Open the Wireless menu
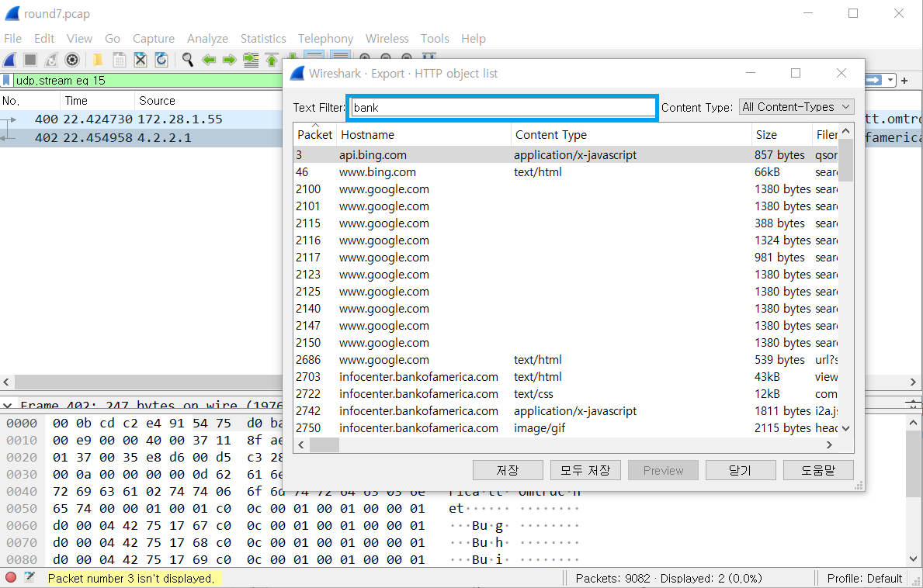Viewport: 923px width, 588px height. point(387,39)
